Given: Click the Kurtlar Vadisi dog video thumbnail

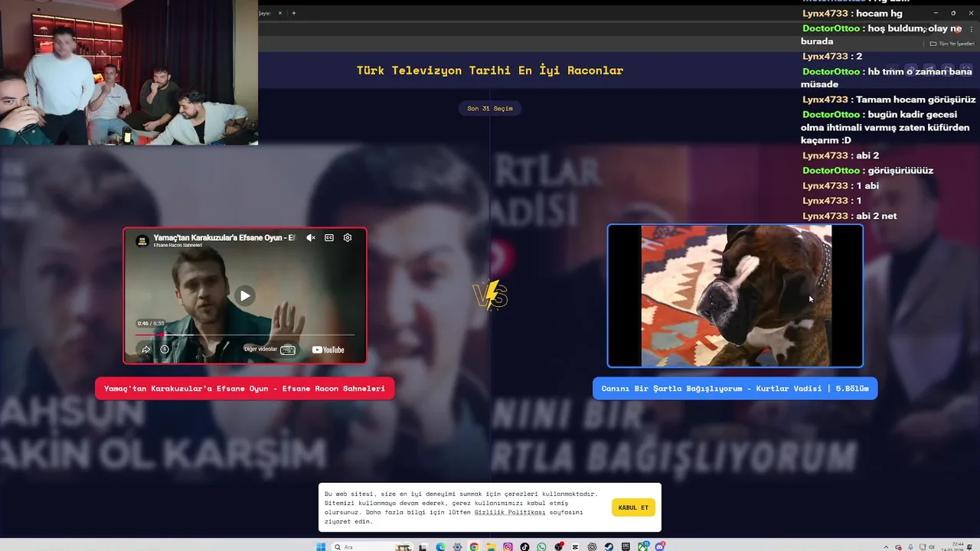Looking at the screenshot, I should (x=735, y=295).
